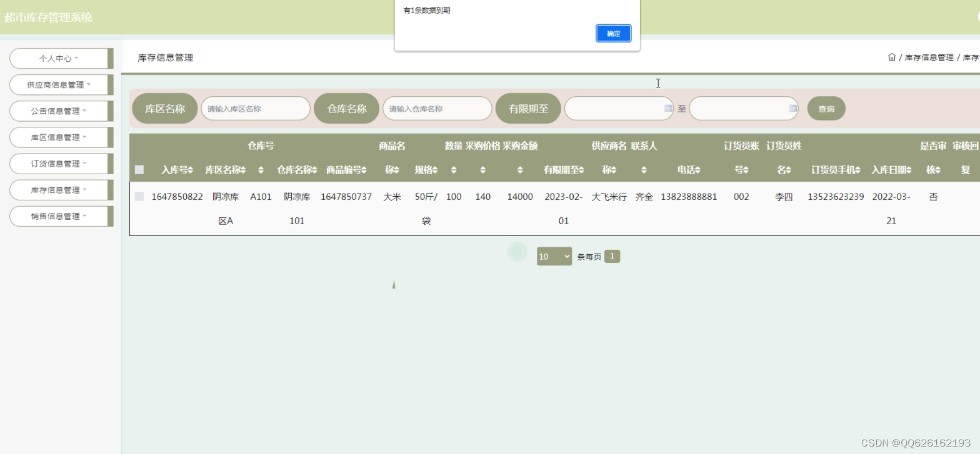Toggle the select-all checkbox in table header
Viewport: 980px width, 454px height.
click(x=139, y=169)
